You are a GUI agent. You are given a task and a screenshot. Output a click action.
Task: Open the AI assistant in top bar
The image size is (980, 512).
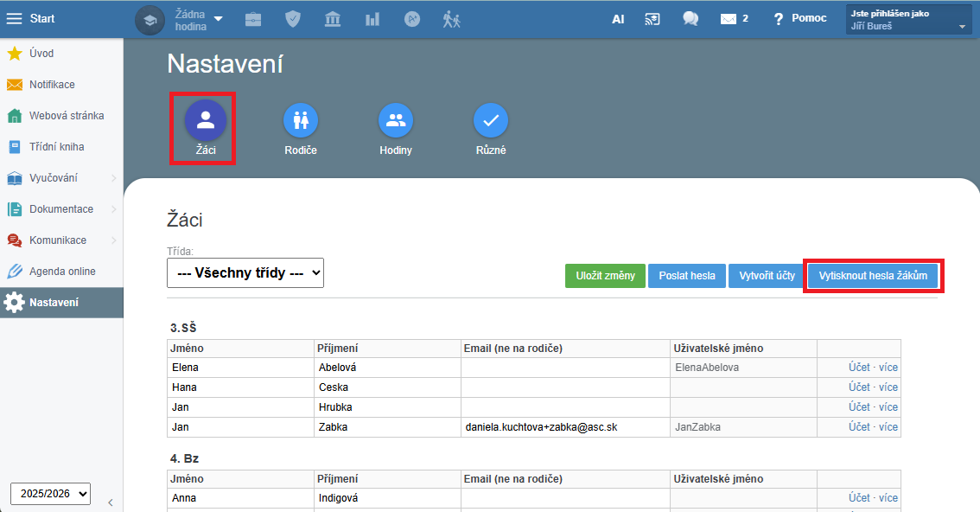618,19
